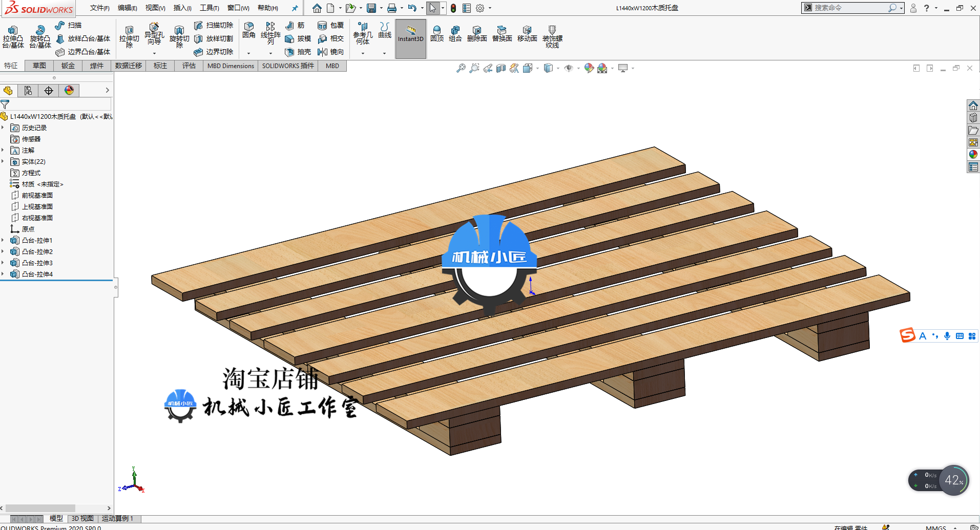This screenshot has height=530, width=980.
Task: Choose the Move Face (移动面) tool
Action: pos(527,34)
